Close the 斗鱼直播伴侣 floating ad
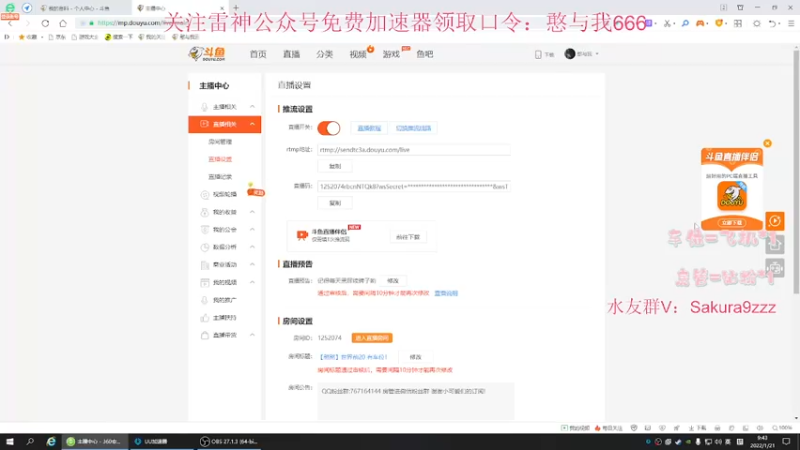The image size is (800, 450). (767, 143)
